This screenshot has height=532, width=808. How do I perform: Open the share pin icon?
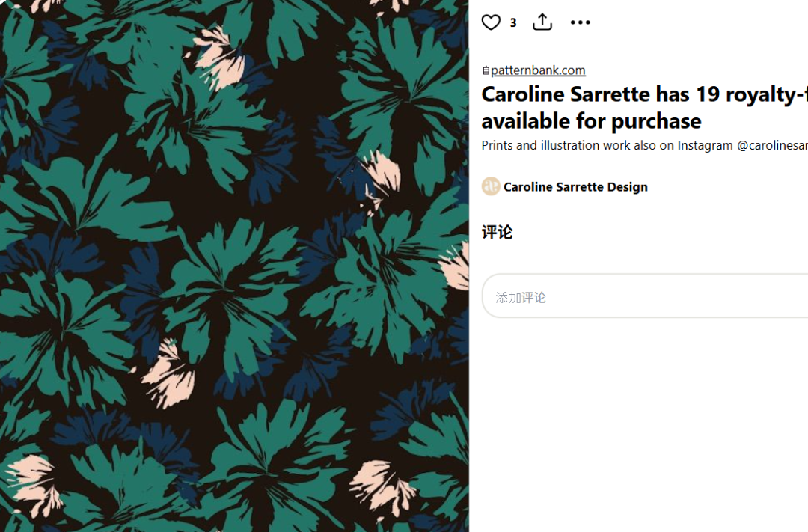coord(542,22)
